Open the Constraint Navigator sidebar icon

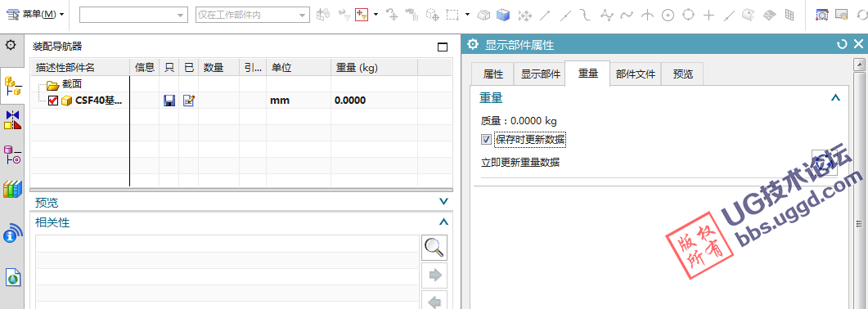pyautogui.click(x=12, y=119)
